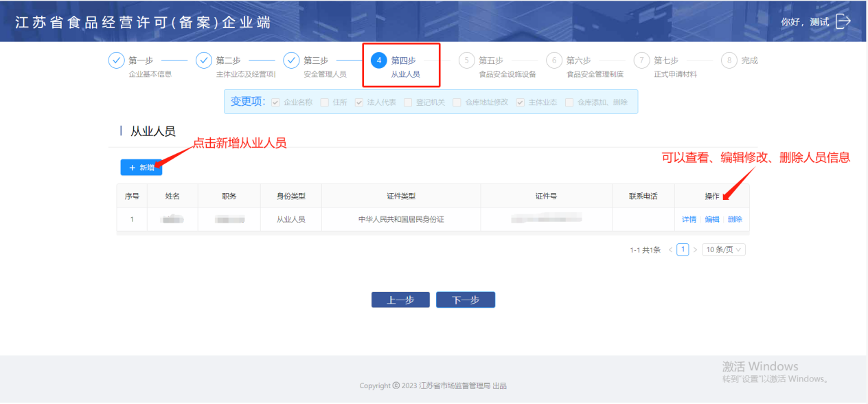Click the 新增 button to add personnel
Screen dimensions: 868x404
point(141,168)
